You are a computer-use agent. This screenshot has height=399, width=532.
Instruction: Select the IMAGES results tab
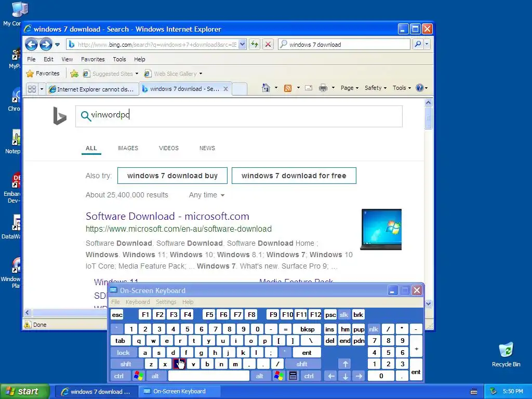point(128,148)
